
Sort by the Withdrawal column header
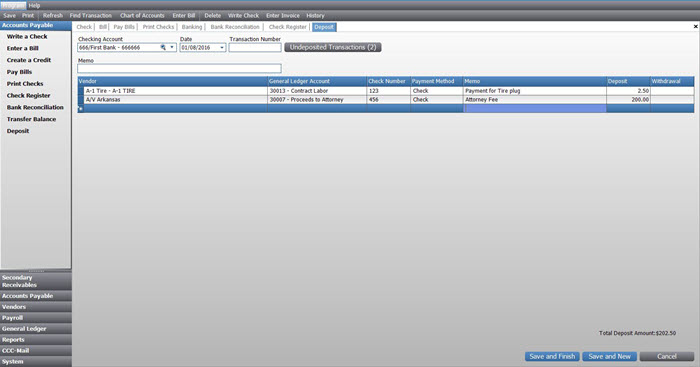tap(672, 81)
